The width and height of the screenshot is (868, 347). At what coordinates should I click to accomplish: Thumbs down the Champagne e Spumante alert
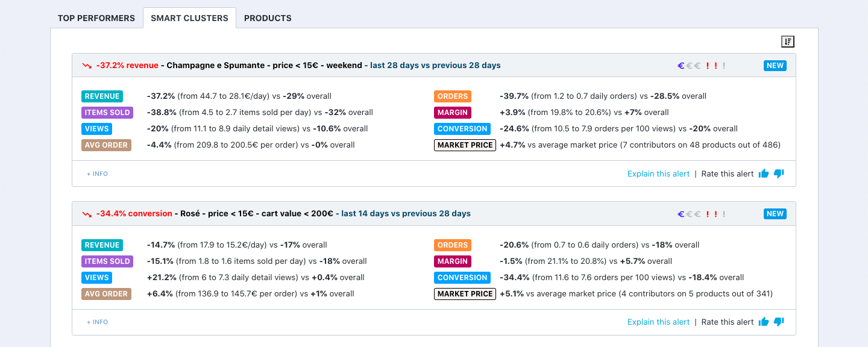[779, 173]
